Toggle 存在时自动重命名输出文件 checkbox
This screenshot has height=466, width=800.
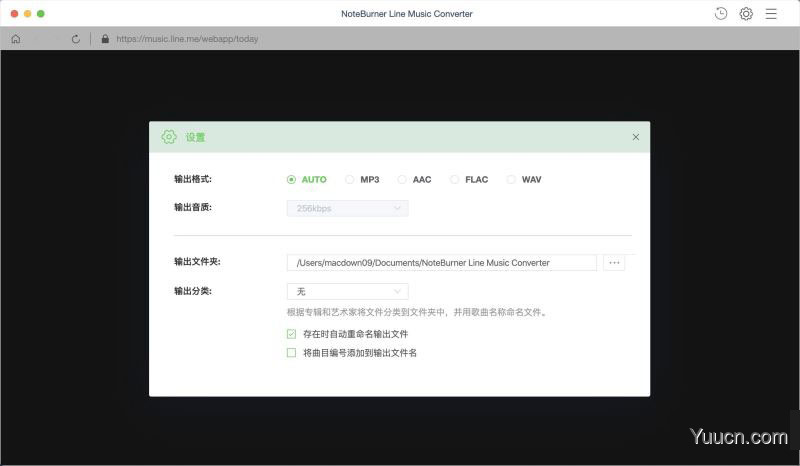[x=291, y=334]
